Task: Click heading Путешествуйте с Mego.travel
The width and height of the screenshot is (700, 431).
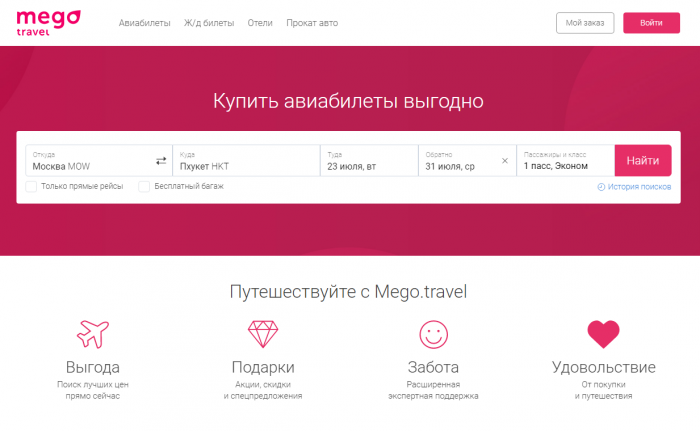Action: (x=348, y=292)
